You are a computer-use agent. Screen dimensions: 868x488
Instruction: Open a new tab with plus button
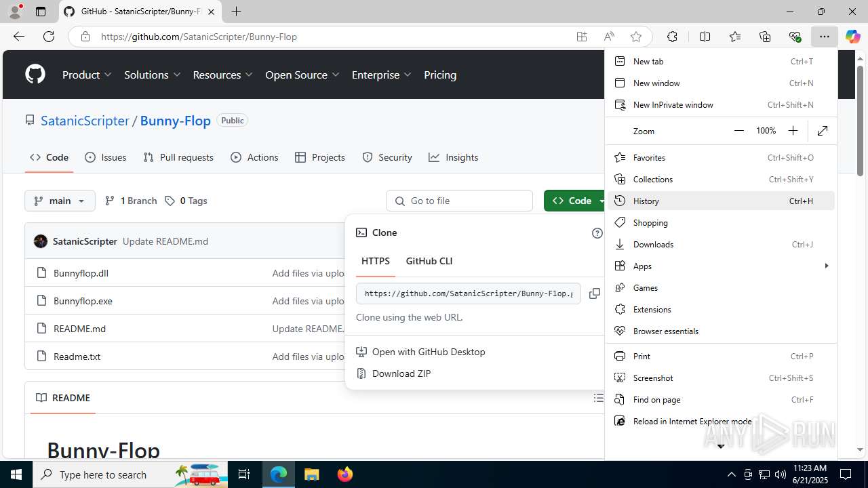click(236, 12)
